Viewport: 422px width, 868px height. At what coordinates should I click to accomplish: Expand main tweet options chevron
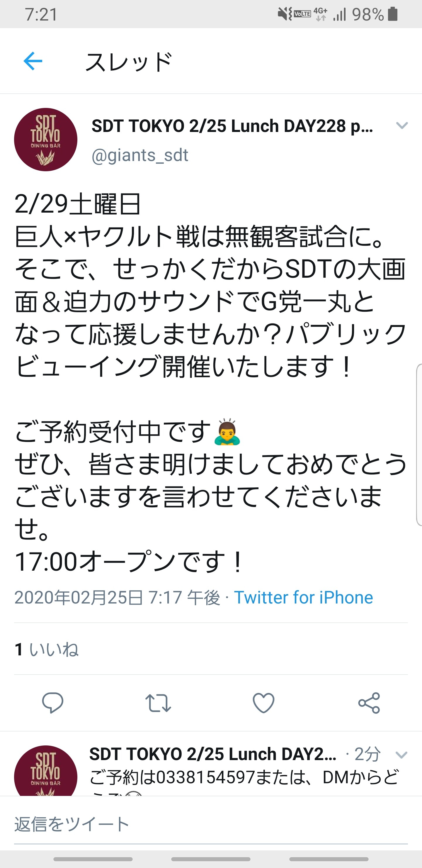(x=402, y=126)
